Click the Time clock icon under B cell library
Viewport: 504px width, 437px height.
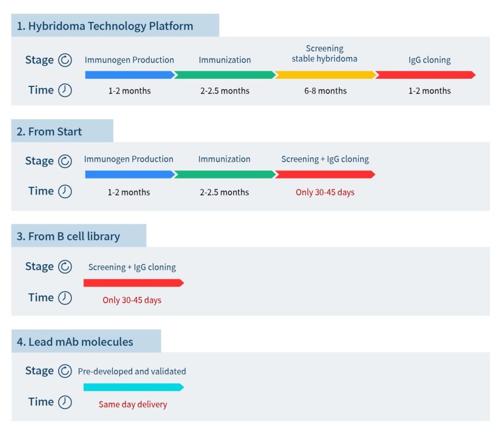[x=65, y=298]
